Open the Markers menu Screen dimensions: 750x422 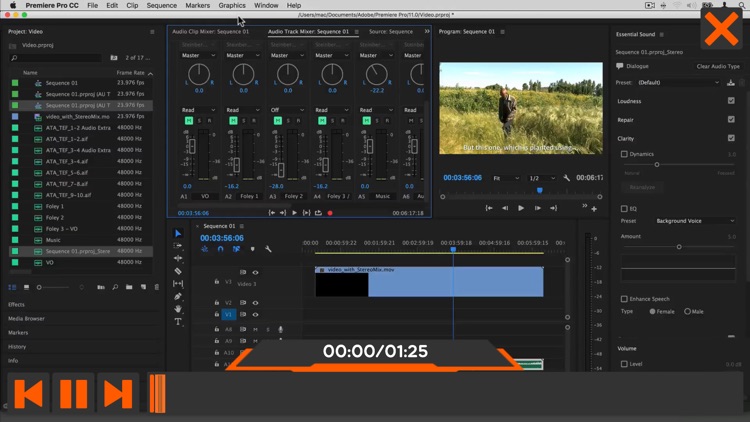click(x=198, y=5)
